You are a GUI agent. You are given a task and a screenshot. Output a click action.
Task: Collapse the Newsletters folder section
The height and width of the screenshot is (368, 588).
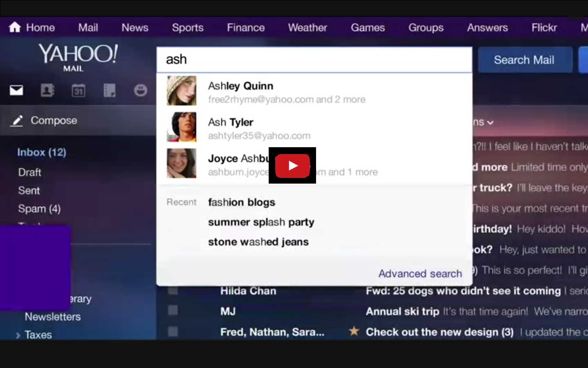coord(53,316)
